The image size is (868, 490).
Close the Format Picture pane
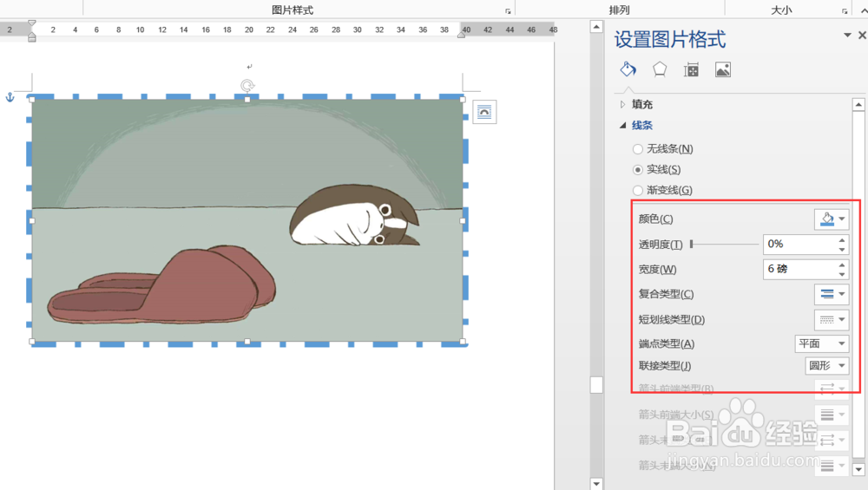coord(862,36)
